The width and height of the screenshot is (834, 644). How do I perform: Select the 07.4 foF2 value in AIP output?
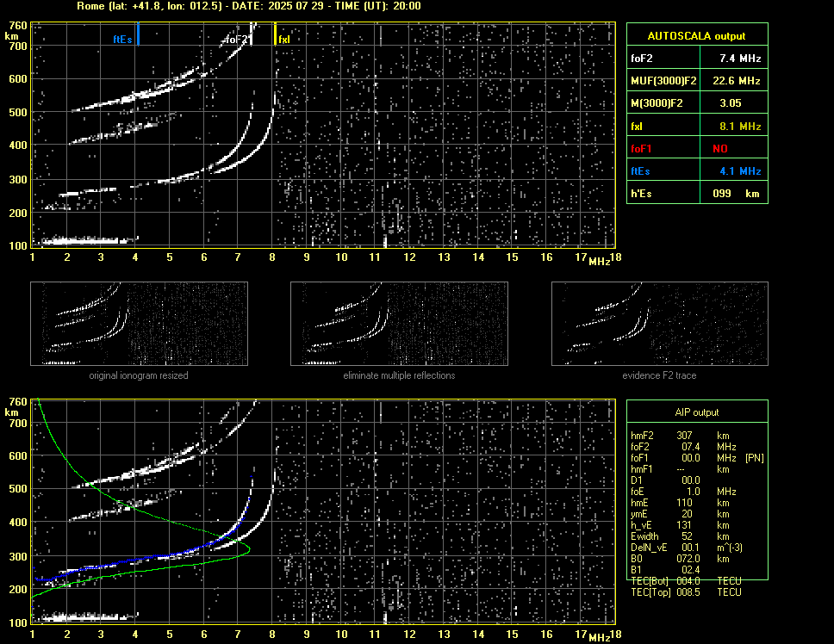tap(690, 447)
